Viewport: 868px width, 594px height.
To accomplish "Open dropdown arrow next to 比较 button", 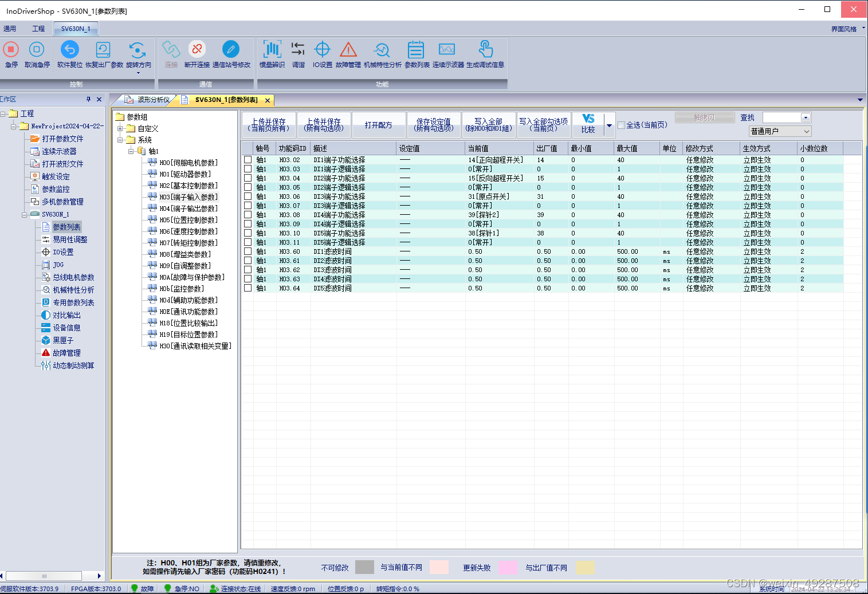I will click(x=610, y=125).
